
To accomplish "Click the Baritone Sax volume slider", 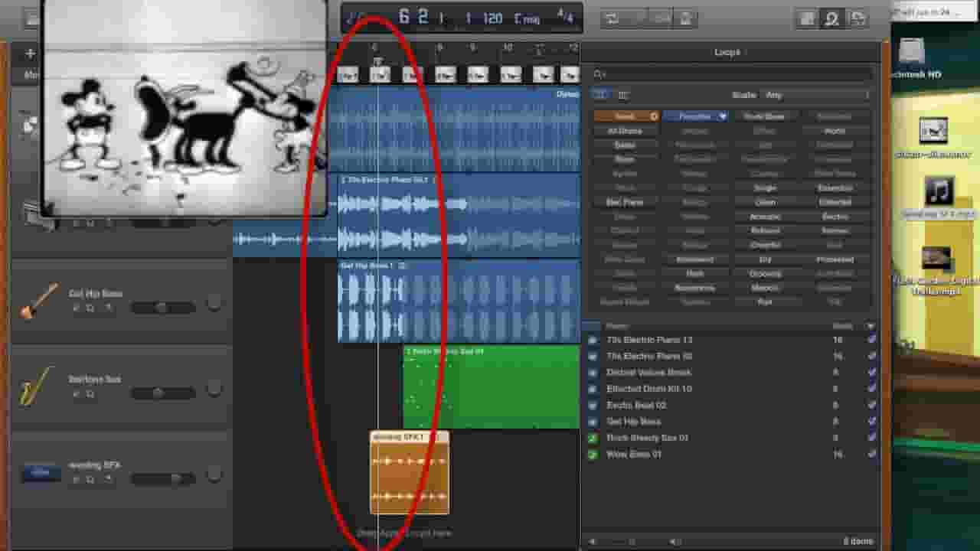I will pyautogui.click(x=162, y=393).
